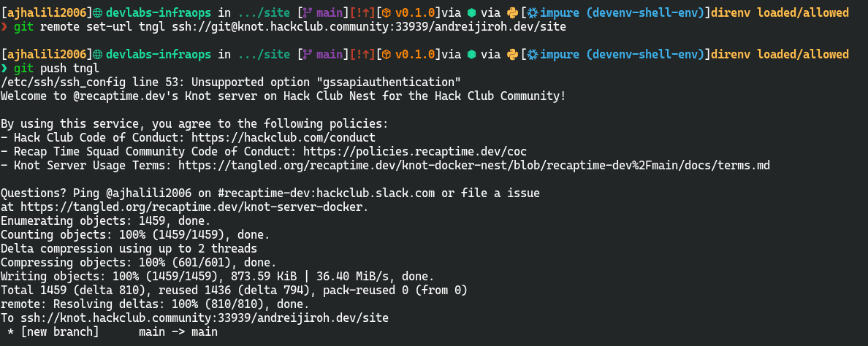Click the Nix snowflake icon in the second prompt
868x346 pixels.
click(534, 55)
